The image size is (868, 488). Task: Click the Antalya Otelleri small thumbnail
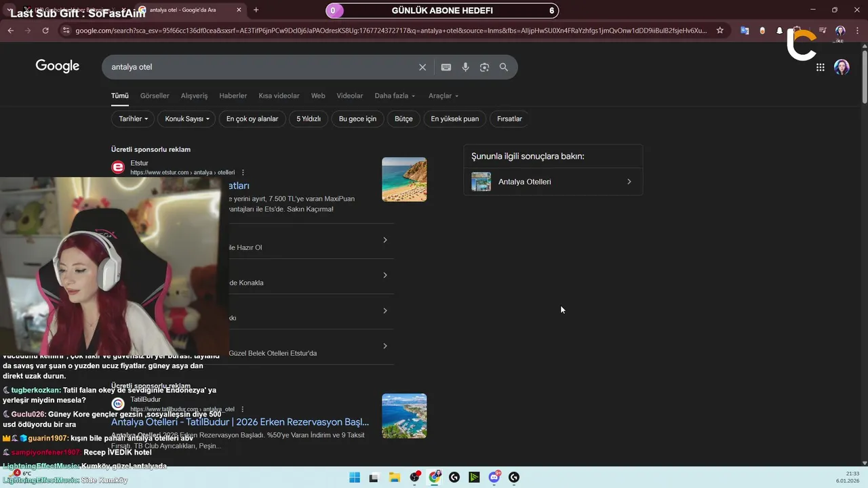[x=481, y=182]
